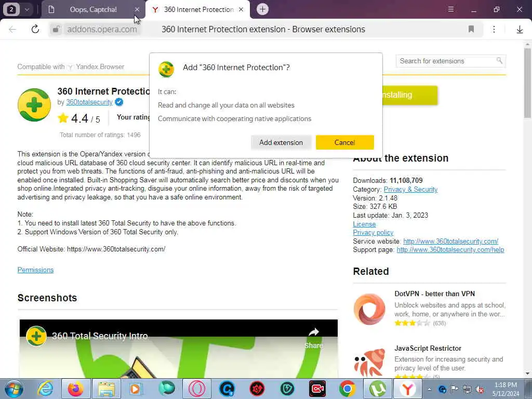This screenshot has width=532, height=399.
Task: Click the DotVPN extension icon
Action: 369,309
